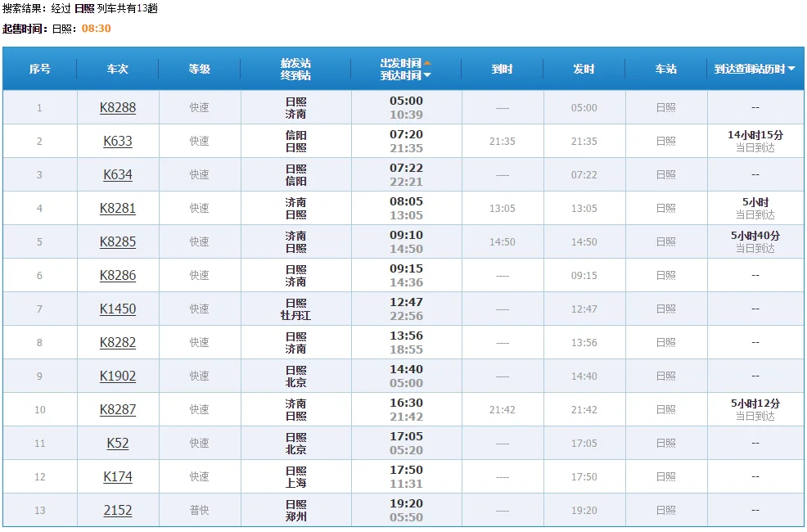Open the 到达查询站历时 sort dropdown arrow
Image resolution: width=807 pixels, height=532 pixels.
coord(791,69)
